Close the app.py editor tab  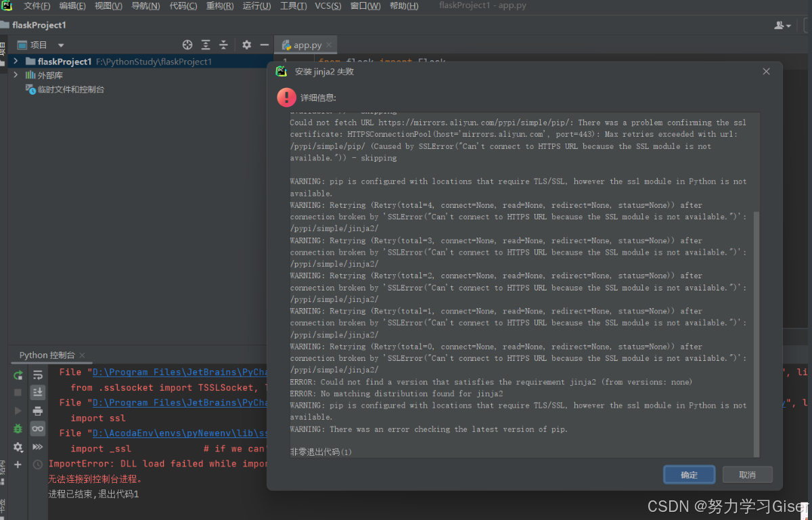tap(330, 45)
